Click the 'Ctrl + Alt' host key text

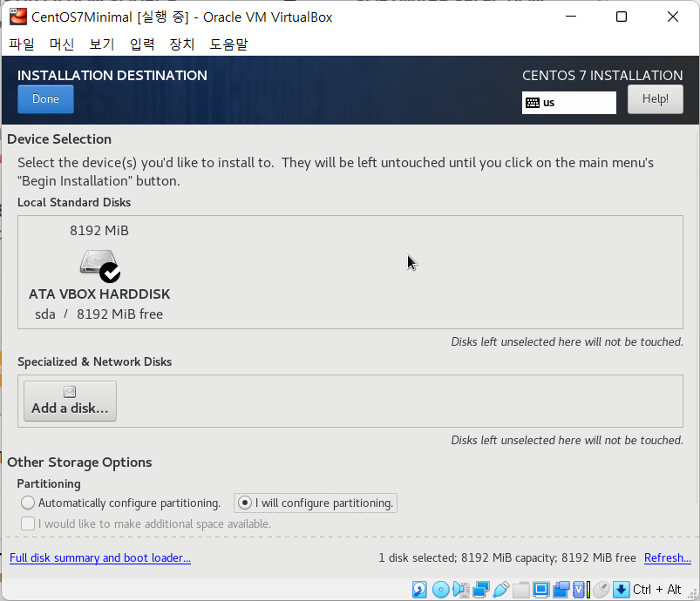[x=656, y=590]
